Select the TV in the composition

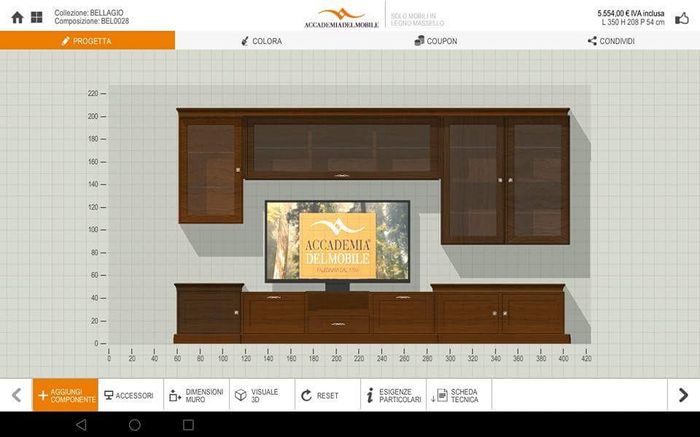click(337, 242)
